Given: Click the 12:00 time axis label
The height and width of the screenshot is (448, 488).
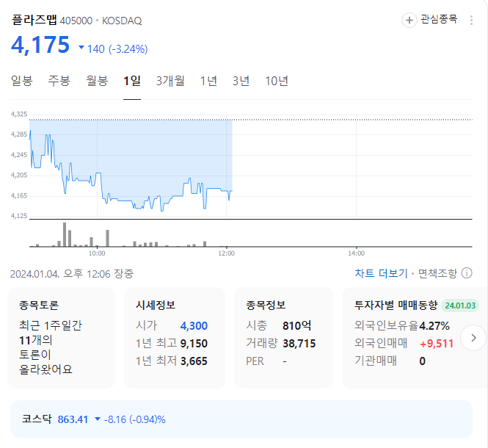Looking at the screenshot, I should (226, 253).
